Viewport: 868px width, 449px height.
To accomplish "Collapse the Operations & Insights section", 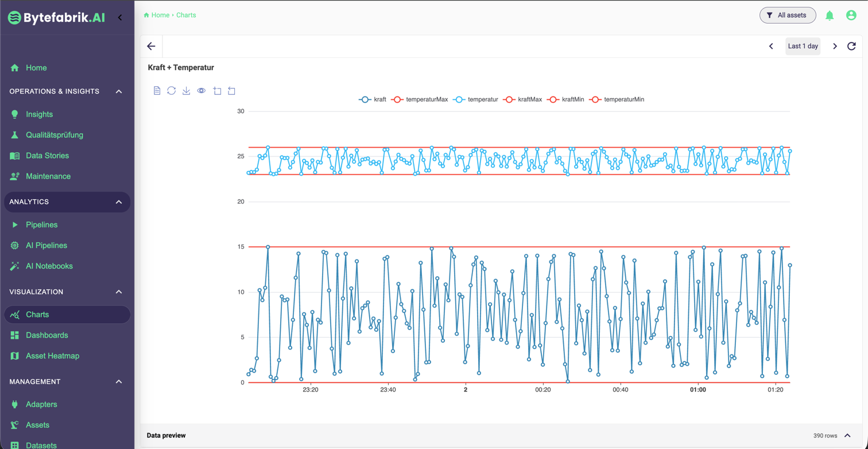I will coord(119,91).
